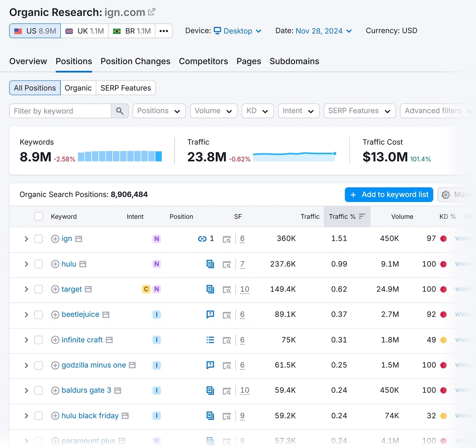Click the Traffic % sort icon
This screenshot has height=448, width=476.
tap(362, 216)
